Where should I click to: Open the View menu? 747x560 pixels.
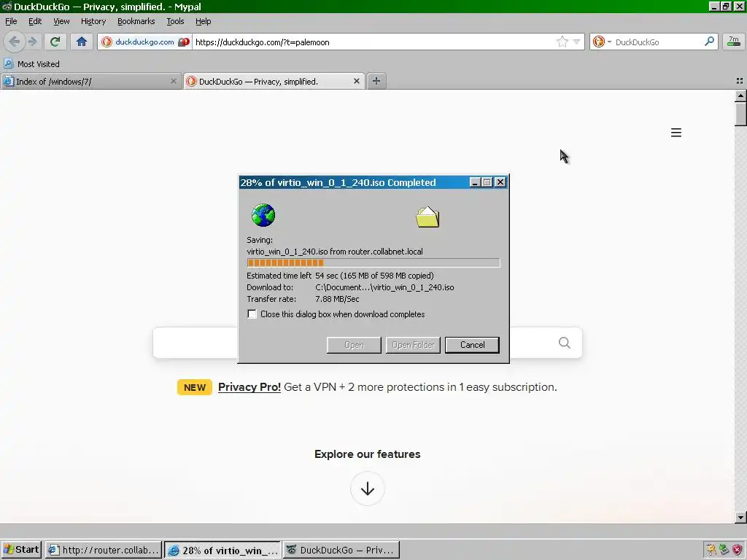(61, 21)
